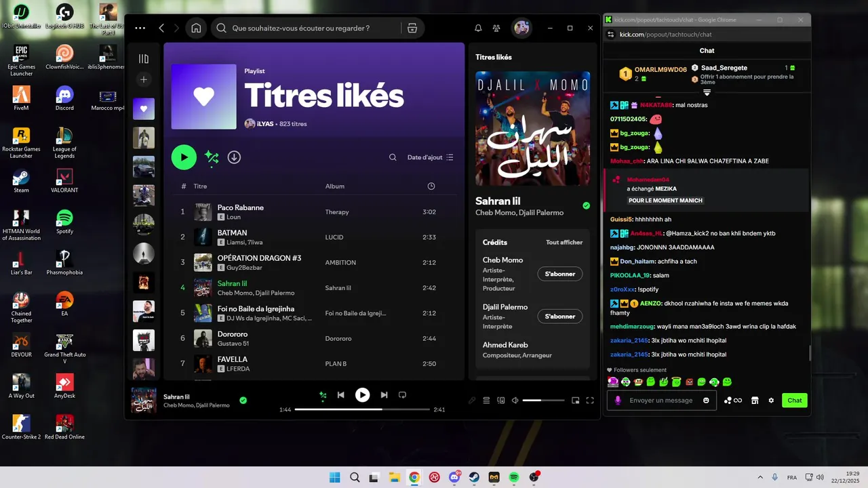Click Kick chat Envoyer un message field
The width and height of the screenshot is (868, 488).
pyautogui.click(x=661, y=401)
